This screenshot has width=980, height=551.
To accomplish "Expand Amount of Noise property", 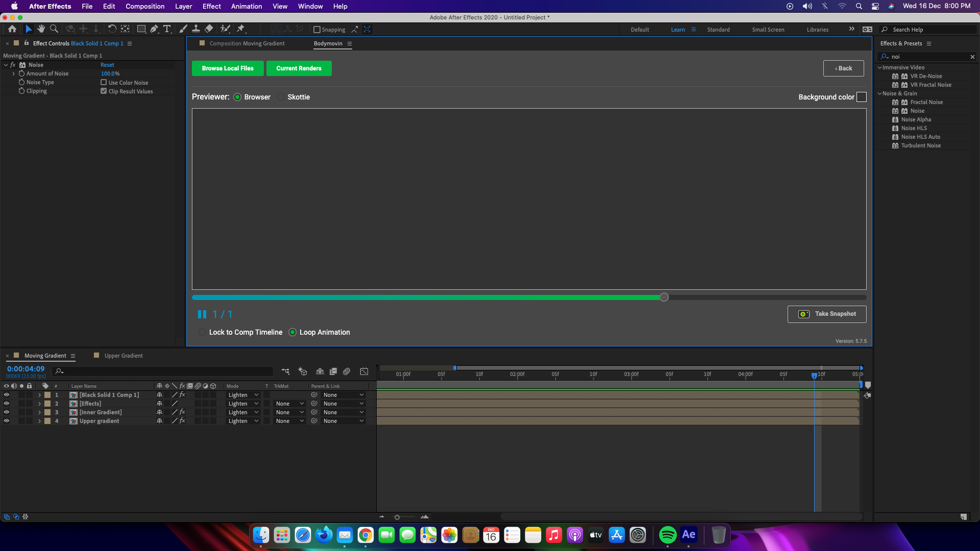I will 14,73.
